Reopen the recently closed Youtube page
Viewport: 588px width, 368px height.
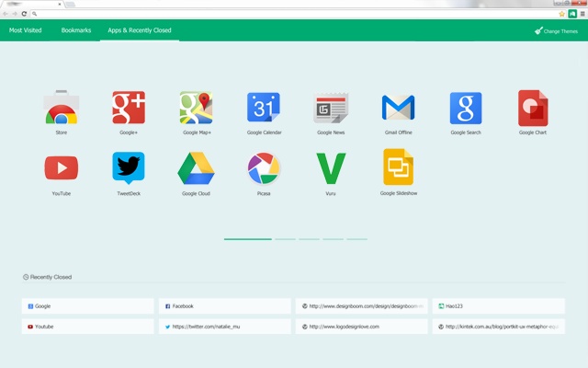point(88,327)
